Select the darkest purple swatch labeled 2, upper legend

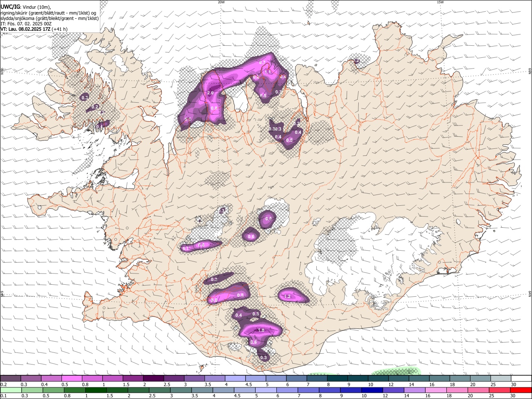point(153,378)
